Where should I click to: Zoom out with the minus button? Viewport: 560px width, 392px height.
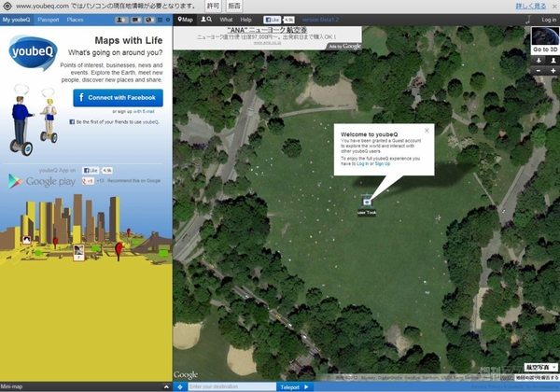tap(539, 71)
